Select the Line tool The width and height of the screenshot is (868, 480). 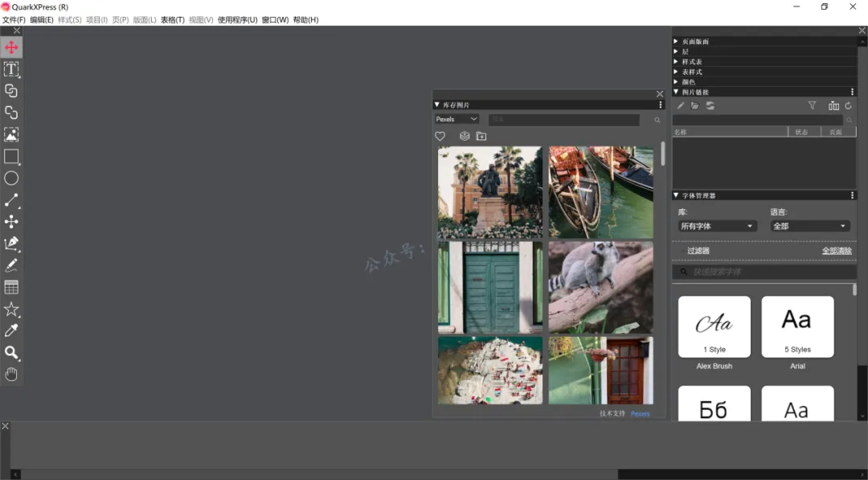point(11,200)
